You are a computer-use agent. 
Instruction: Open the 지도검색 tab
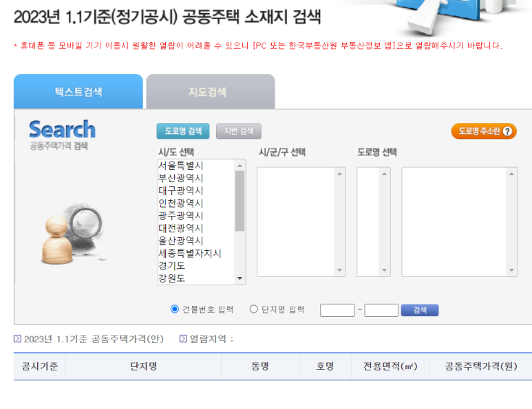[x=211, y=91]
